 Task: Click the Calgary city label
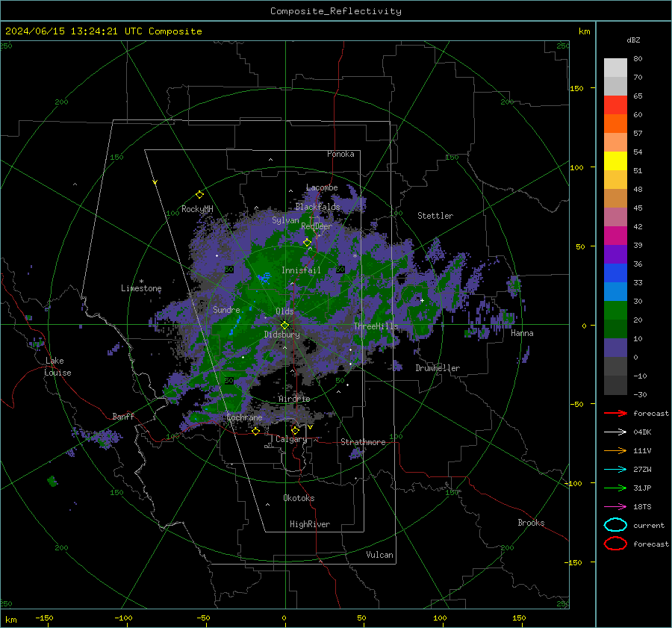tap(291, 439)
